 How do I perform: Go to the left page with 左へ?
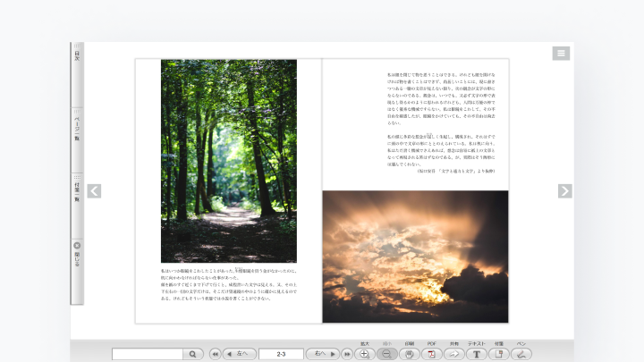pos(240,354)
